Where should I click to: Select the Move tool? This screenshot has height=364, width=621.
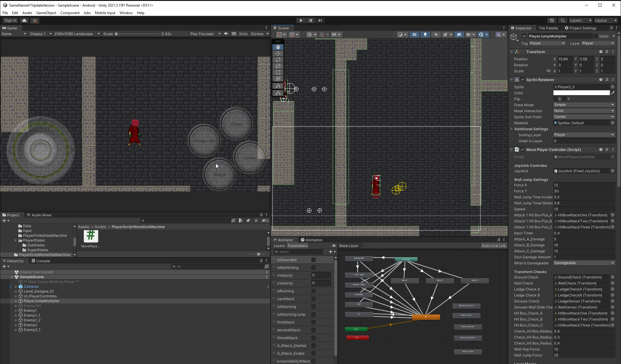pos(278,53)
